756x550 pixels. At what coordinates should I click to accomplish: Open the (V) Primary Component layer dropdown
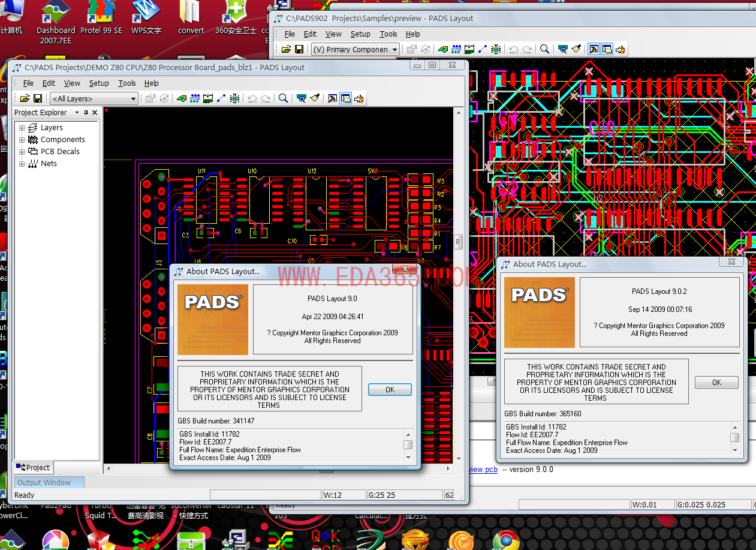click(x=355, y=49)
